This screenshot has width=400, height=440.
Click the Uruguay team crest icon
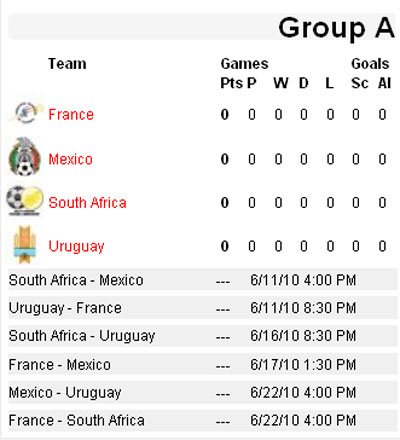click(x=24, y=245)
